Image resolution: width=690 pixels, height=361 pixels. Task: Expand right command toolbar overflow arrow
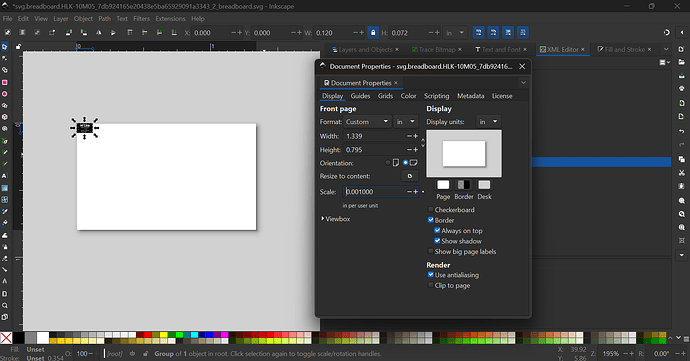(682, 255)
